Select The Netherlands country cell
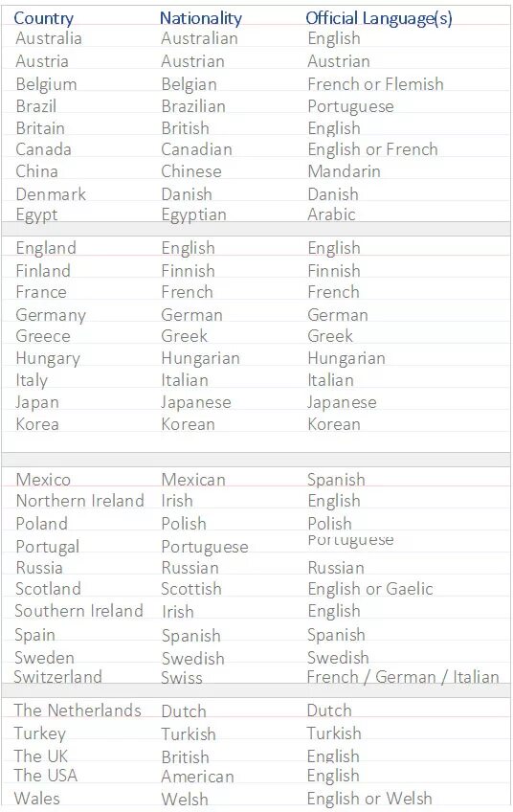This screenshot has width=513, height=812. (78, 710)
